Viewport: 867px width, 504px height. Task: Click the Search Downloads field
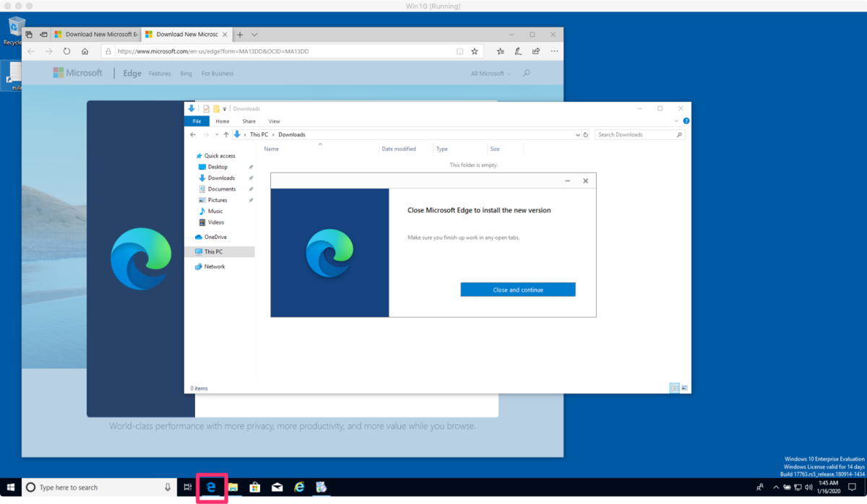click(x=639, y=135)
